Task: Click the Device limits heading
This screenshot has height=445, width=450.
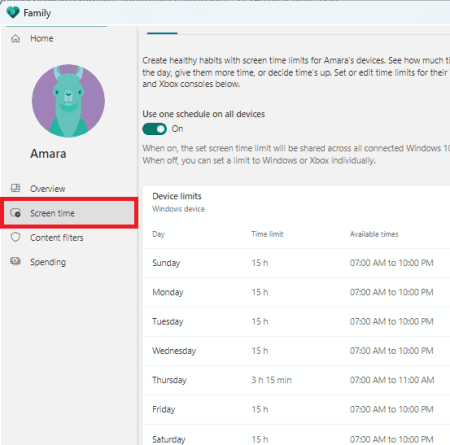Action: tap(177, 196)
